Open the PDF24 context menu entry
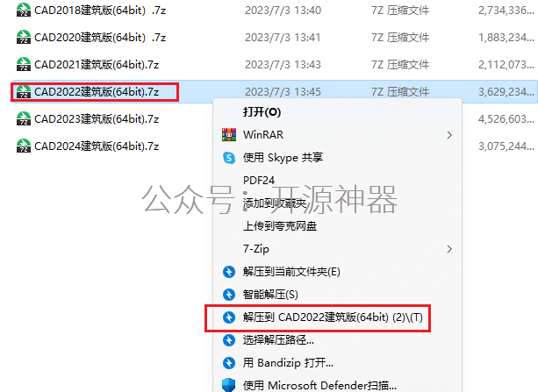538x392 pixels. [x=259, y=180]
